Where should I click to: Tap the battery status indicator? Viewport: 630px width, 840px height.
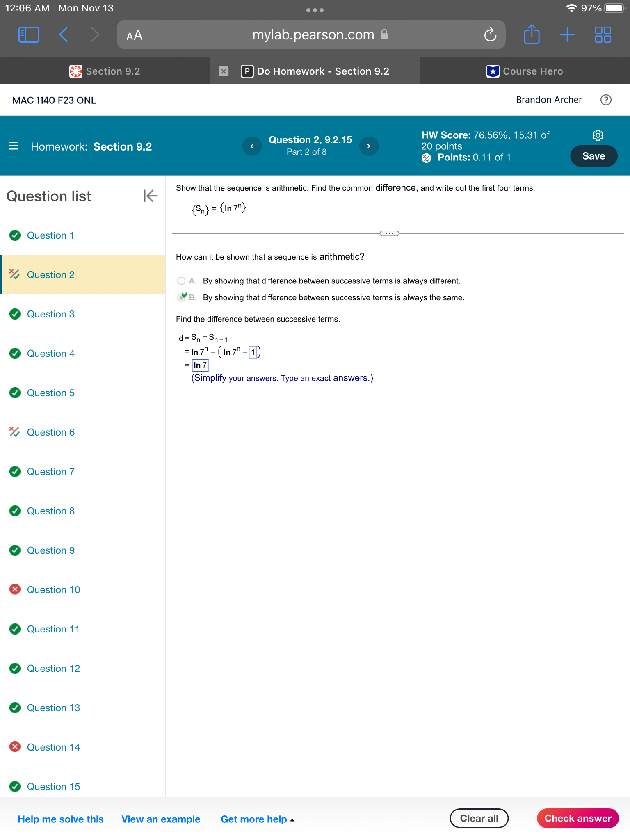pyautogui.click(x=615, y=8)
